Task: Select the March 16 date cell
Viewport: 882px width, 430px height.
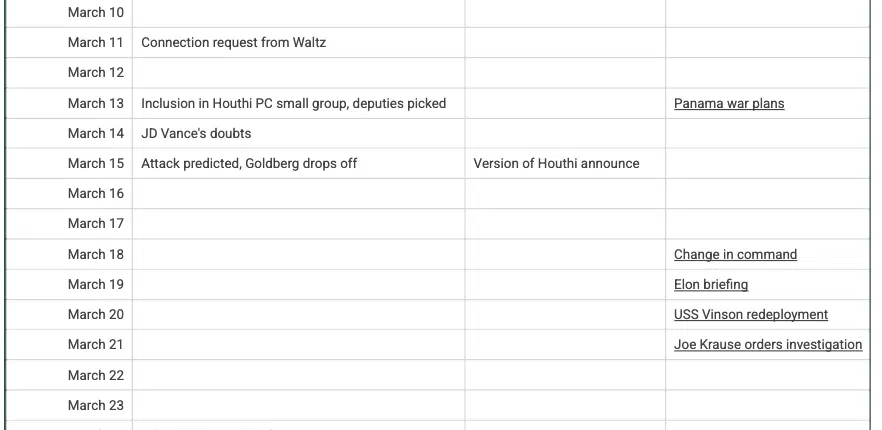Action: coord(69,194)
